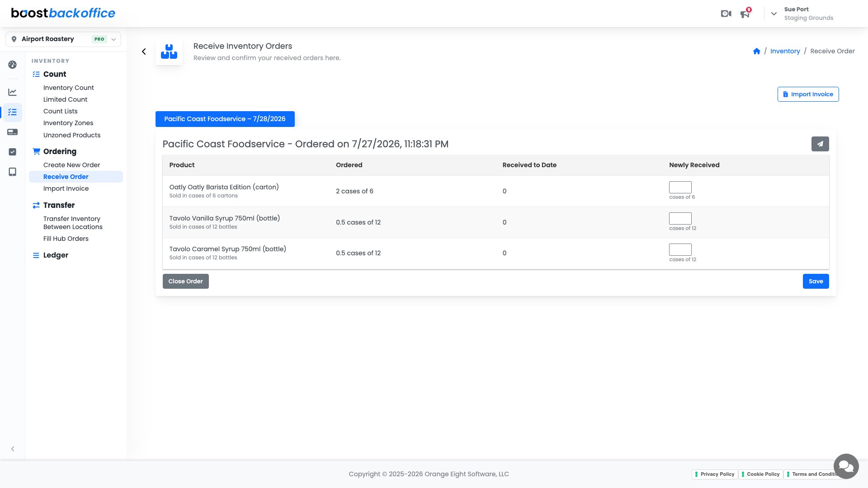The image size is (868, 488).
Task: Open announcements megaphone with notification badge
Action: click(745, 14)
